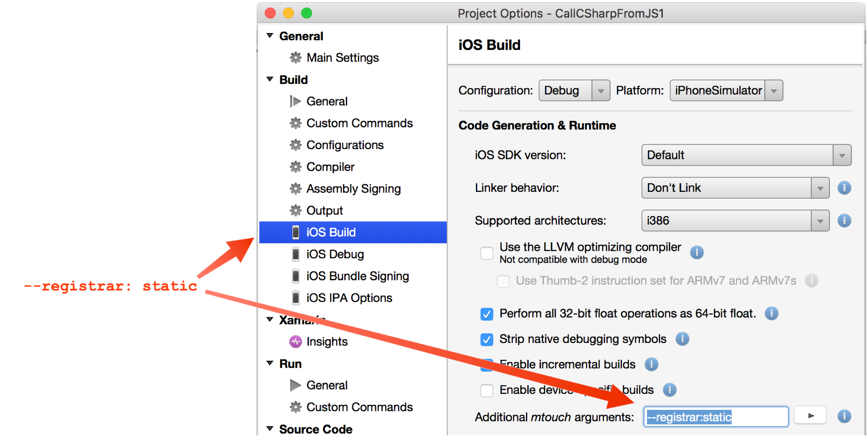Click info icon beside Supported architectures
868x437 pixels.
(844, 221)
